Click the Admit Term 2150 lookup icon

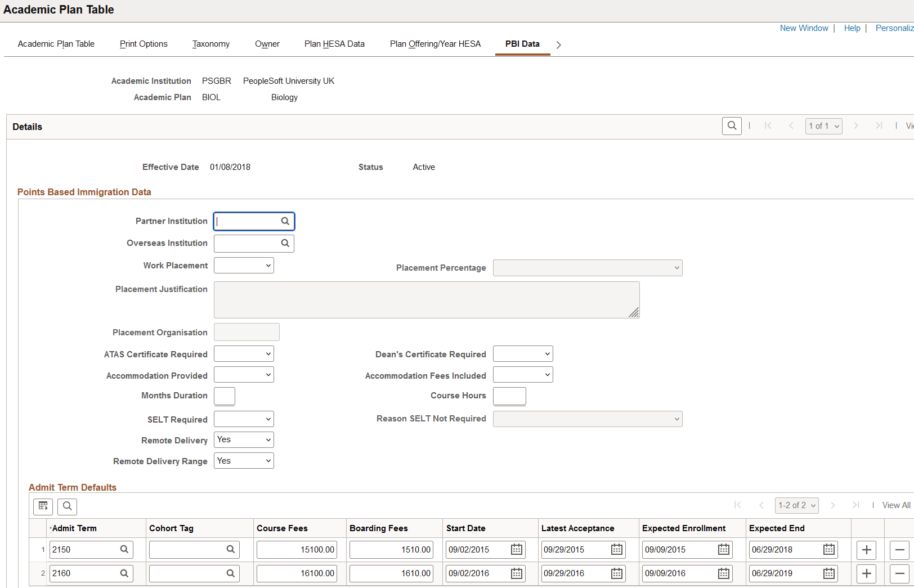tap(124, 550)
